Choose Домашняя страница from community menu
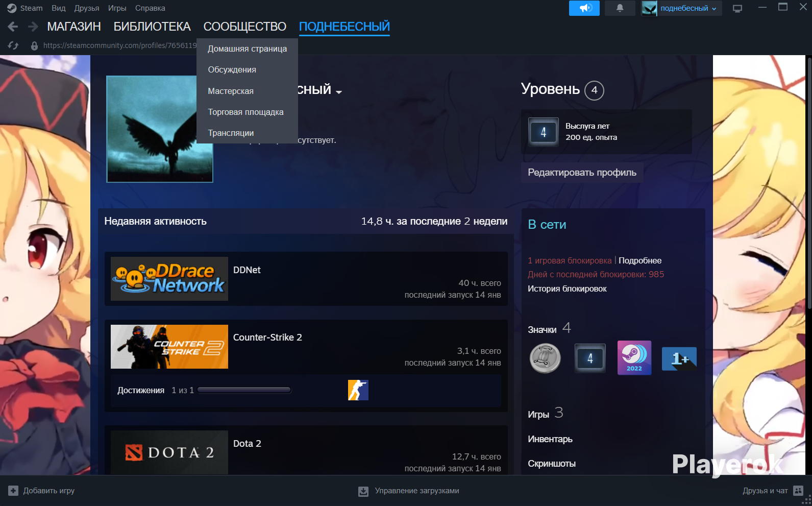This screenshot has height=506, width=812. point(247,49)
